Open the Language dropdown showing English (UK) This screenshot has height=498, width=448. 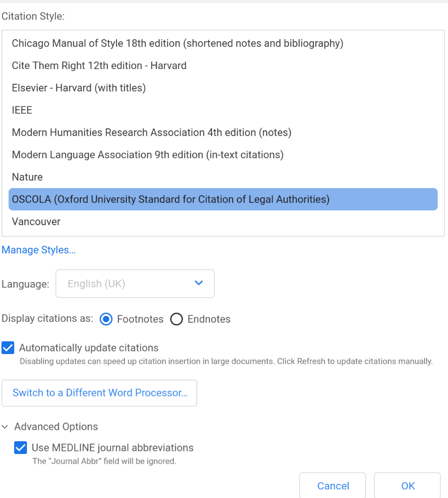[135, 284]
